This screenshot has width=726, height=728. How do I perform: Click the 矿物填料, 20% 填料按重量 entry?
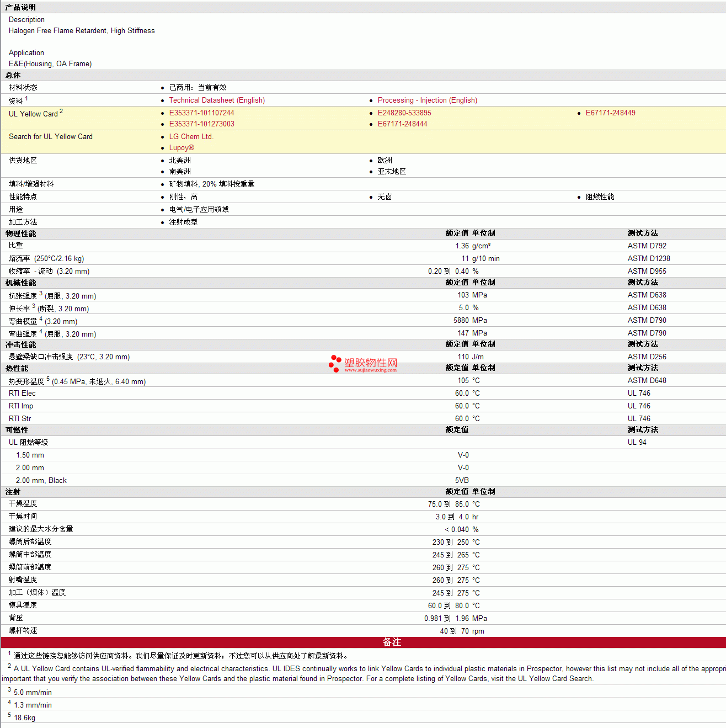tap(211, 184)
